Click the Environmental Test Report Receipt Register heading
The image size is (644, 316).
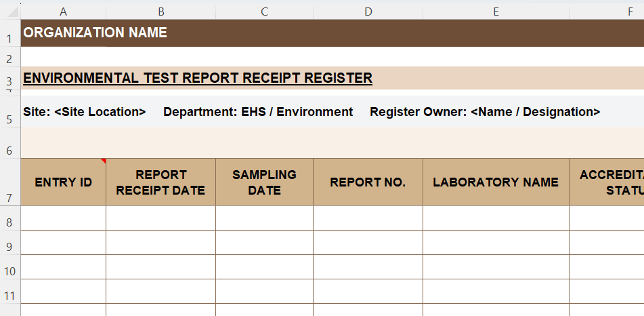[198, 78]
